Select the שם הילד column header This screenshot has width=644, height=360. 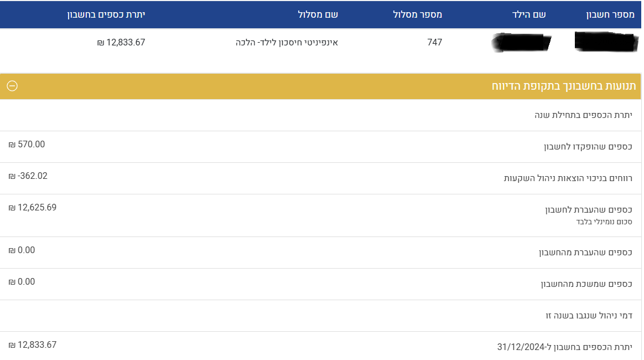(x=529, y=14)
